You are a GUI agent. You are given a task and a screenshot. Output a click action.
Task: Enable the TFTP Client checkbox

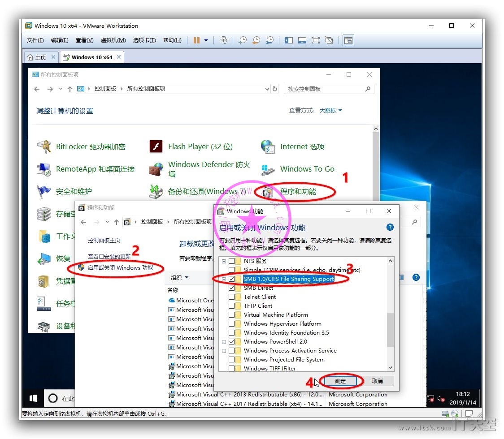(231, 306)
